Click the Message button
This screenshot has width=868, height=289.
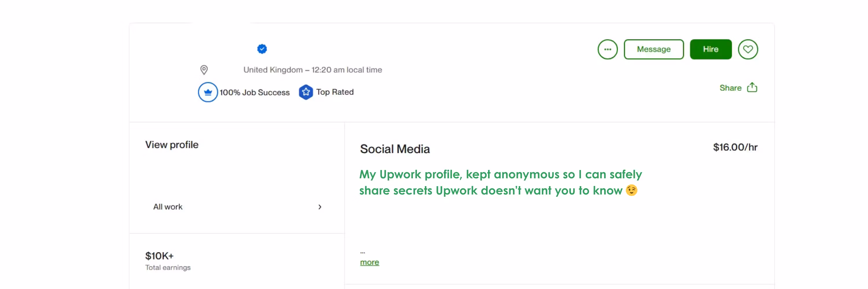653,49
